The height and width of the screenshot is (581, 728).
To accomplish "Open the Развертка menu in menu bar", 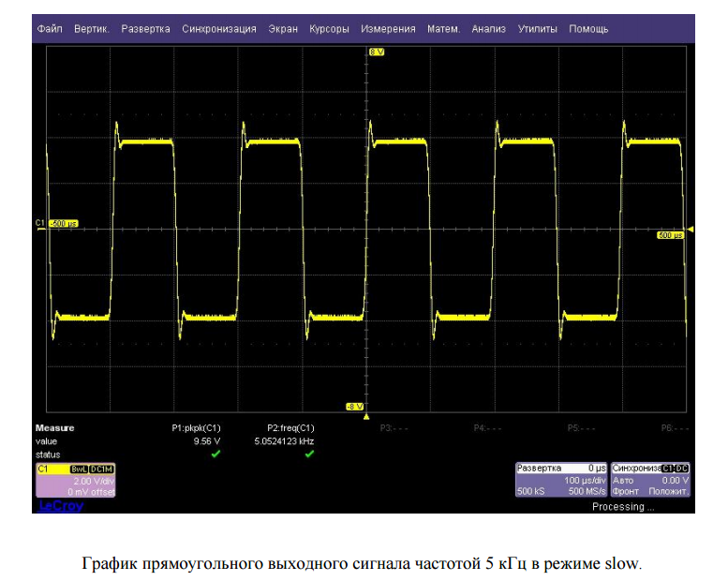I will click(145, 29).
